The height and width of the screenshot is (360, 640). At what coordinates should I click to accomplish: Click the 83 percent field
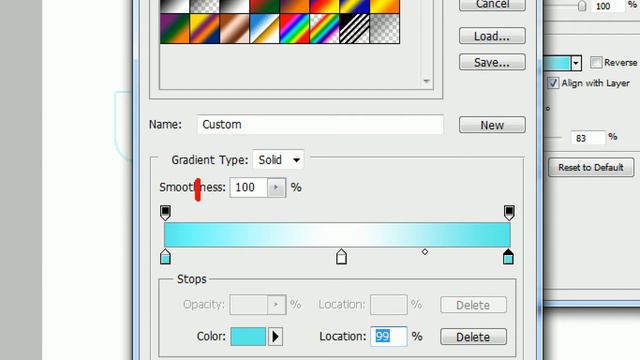[x=588, y=138]
